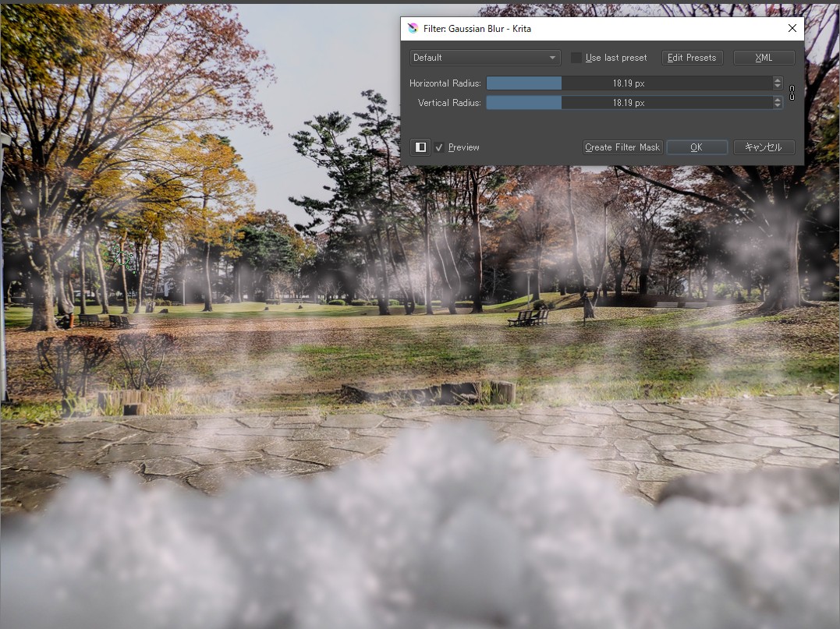The height and width of the screenshot is (629, 840).
Task: Confirm the blur with OK
Action: click(x=696, y=147)
